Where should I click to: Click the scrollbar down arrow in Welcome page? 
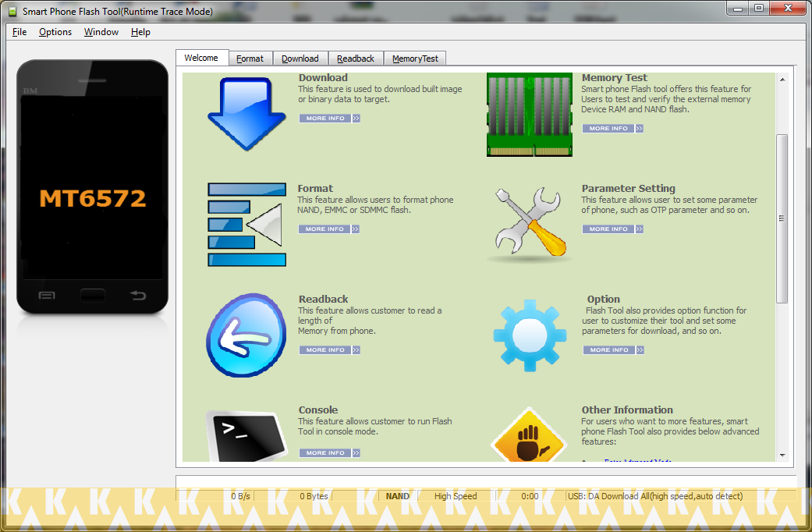coord(782,456)
